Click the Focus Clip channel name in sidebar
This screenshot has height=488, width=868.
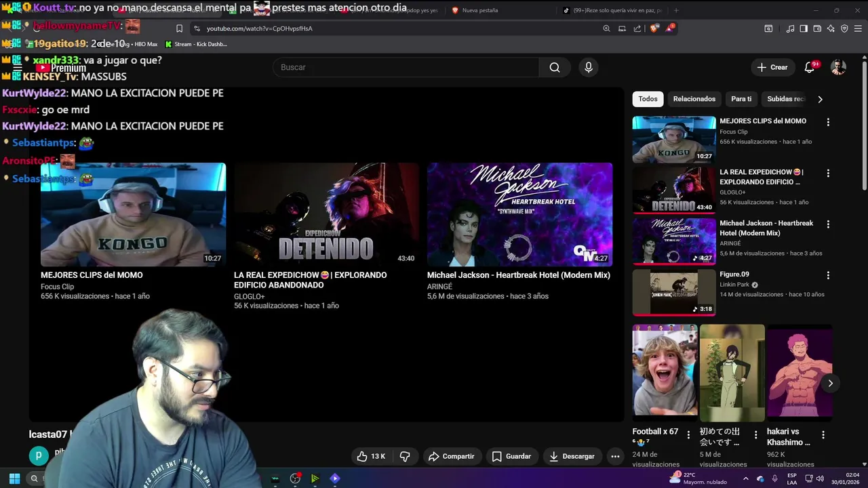click(x=733, y=131)
